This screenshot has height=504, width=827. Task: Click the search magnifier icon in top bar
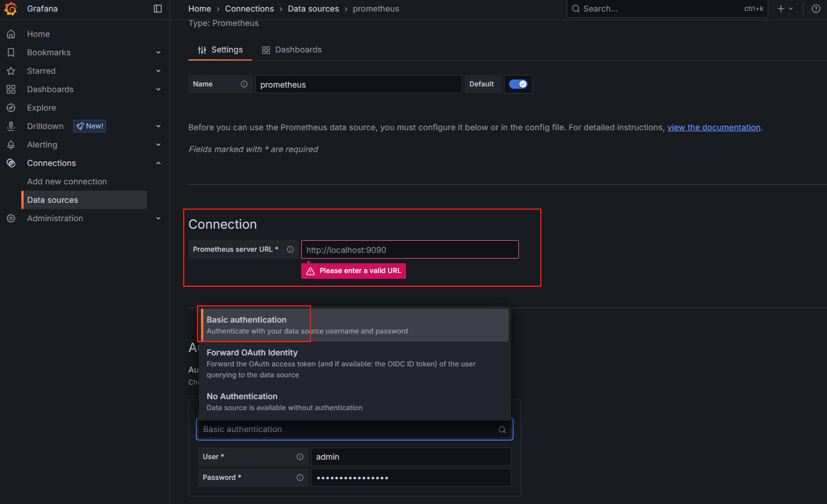[x=575, y=9]
